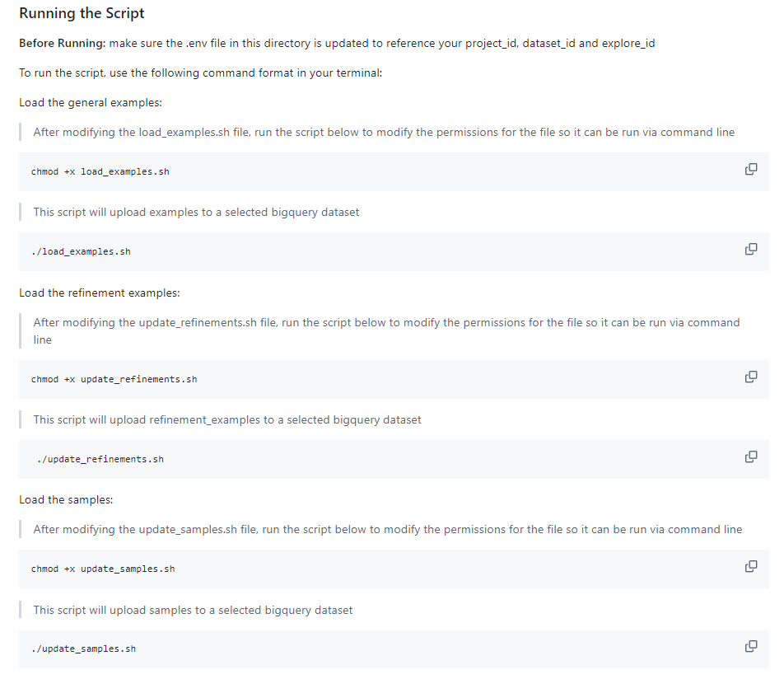Image resolution: width=784 pixels, height=679 pixels.
Task: Copy the chmod +x load_examples.sh command
Action: click(x=750, y=169)
